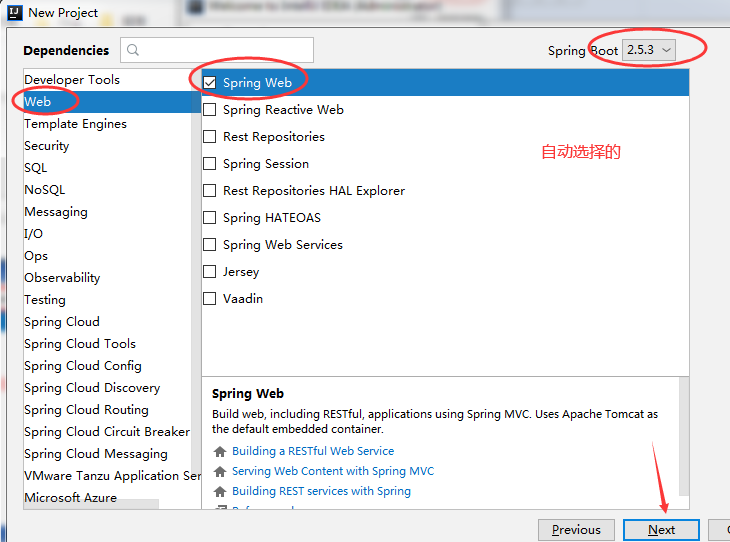The image size is (730, 542).
Task: Tick the Rest Repositories checkbox
Action: coord(210,137)
